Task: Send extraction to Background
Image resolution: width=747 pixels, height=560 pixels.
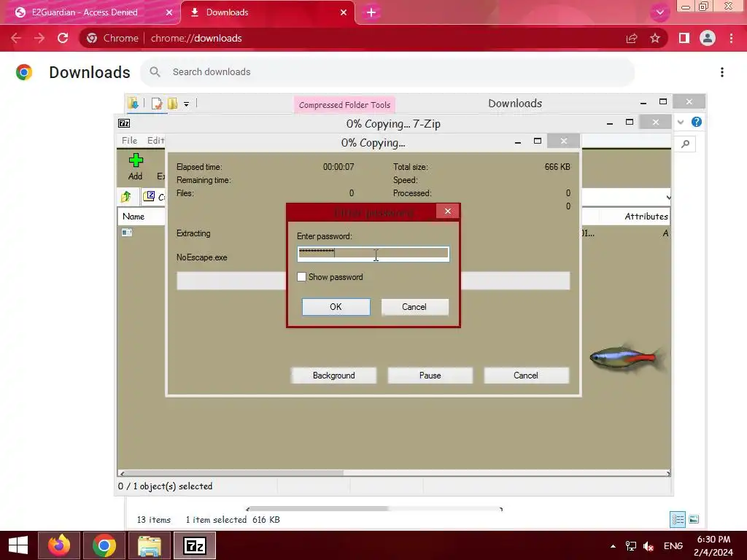Action: pyautogui.click(x=333, y=376)
